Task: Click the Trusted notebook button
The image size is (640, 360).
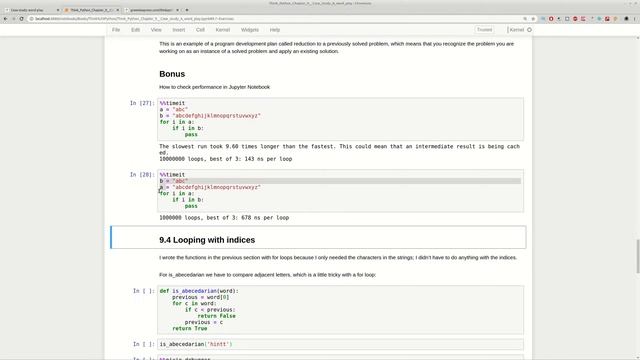Action: 484,30
